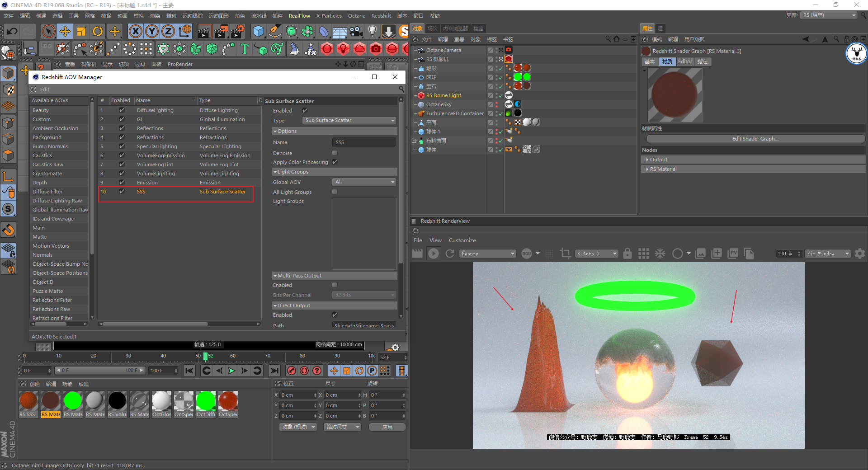Screen dimensions: 868x470
Task: Toggle RenderView snowflake freeze icon
Action: pos(660,254)
